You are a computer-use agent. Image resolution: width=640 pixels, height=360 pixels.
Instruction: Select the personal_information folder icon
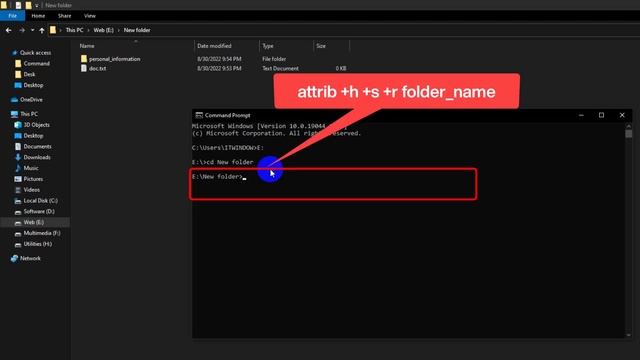[x=84, y=59]
